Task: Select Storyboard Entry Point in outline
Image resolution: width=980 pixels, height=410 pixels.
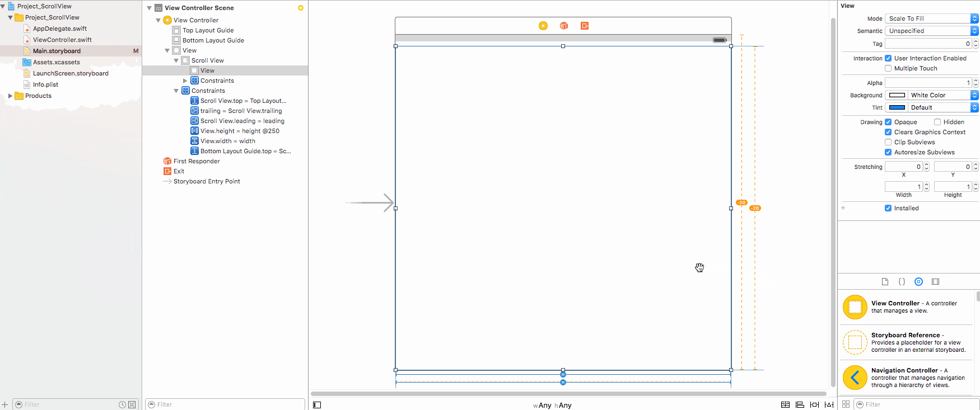Action: (x=207, y=181)
